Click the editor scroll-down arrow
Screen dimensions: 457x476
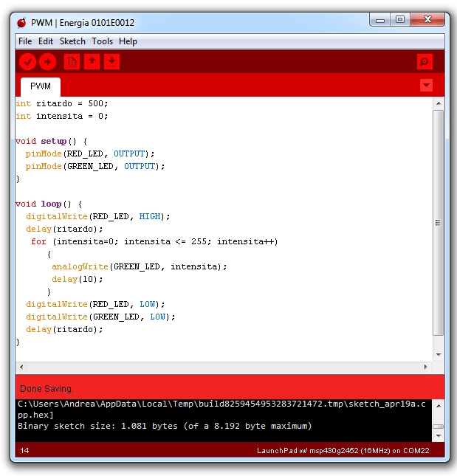click(x=439, y=354)
